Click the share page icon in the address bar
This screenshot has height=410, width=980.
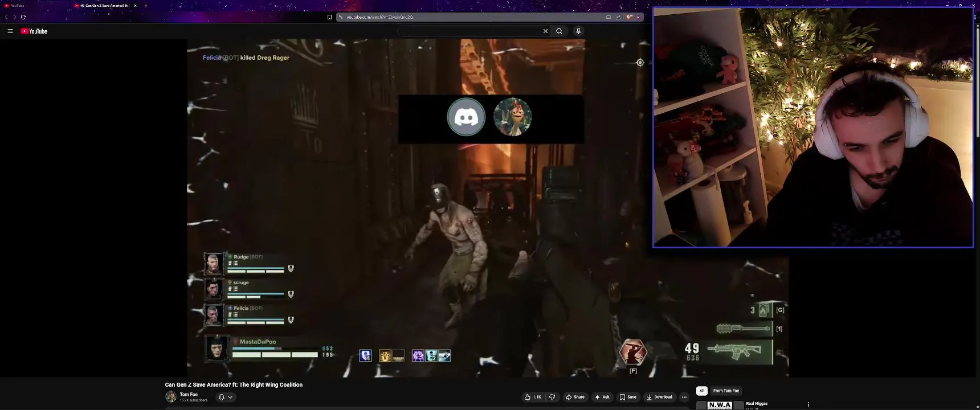click(618, 17)
